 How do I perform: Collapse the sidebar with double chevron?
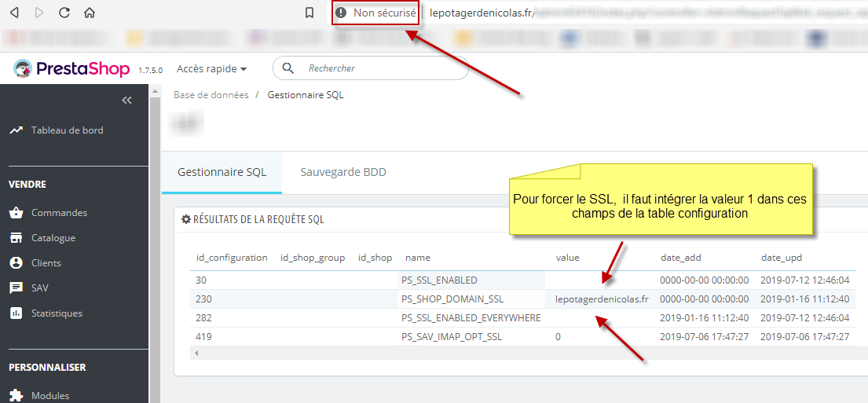126,101
